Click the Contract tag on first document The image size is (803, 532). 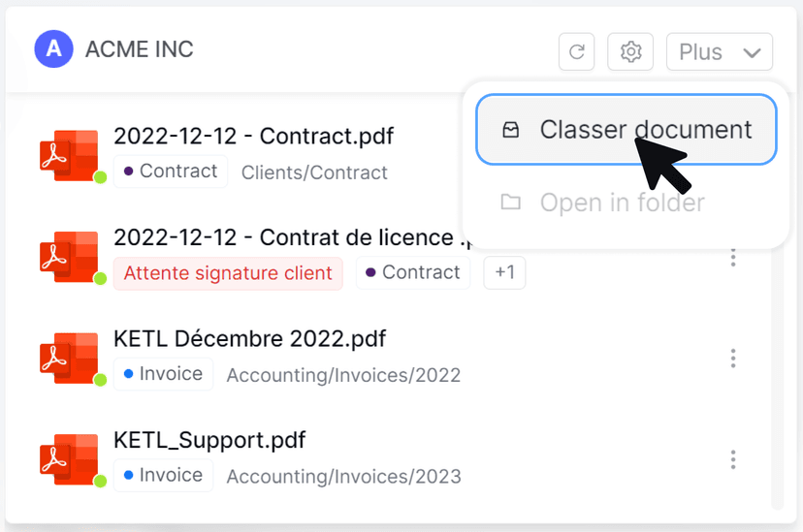[171, 172]
